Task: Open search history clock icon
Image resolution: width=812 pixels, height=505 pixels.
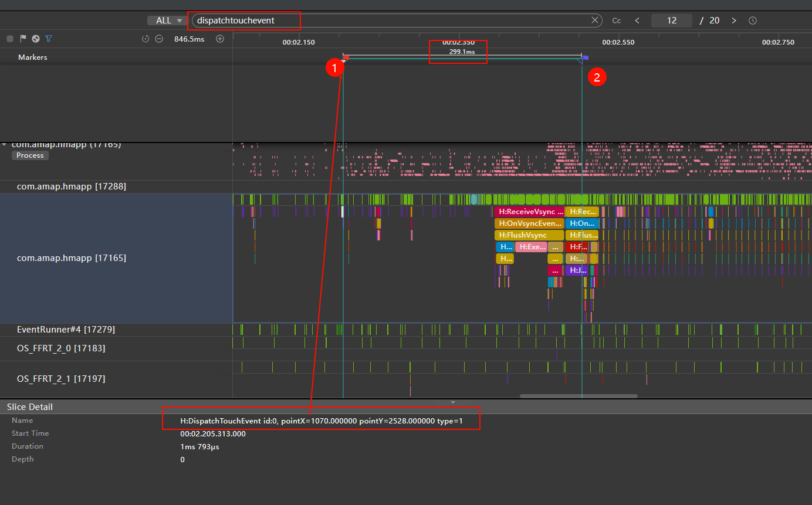Action: [753, 21]
